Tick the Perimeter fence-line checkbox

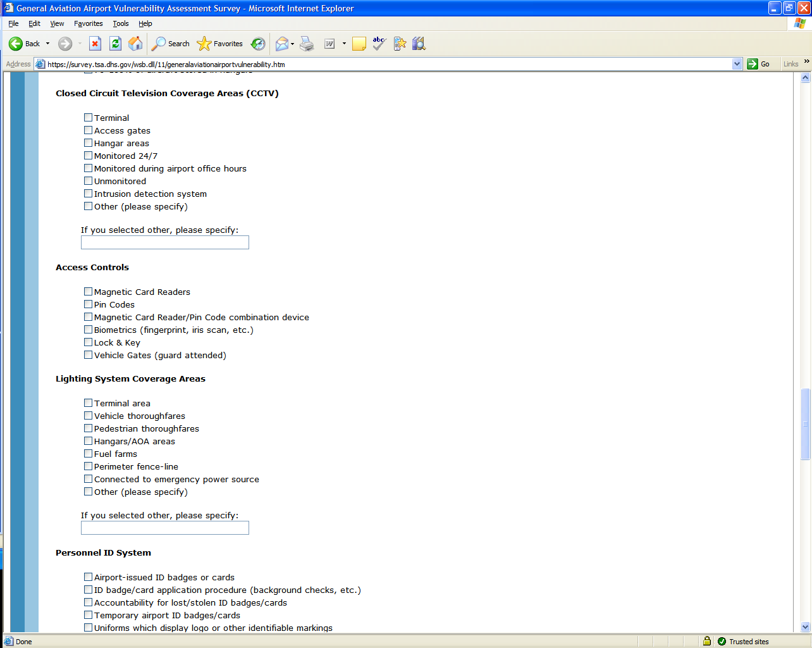coord(89,466)
